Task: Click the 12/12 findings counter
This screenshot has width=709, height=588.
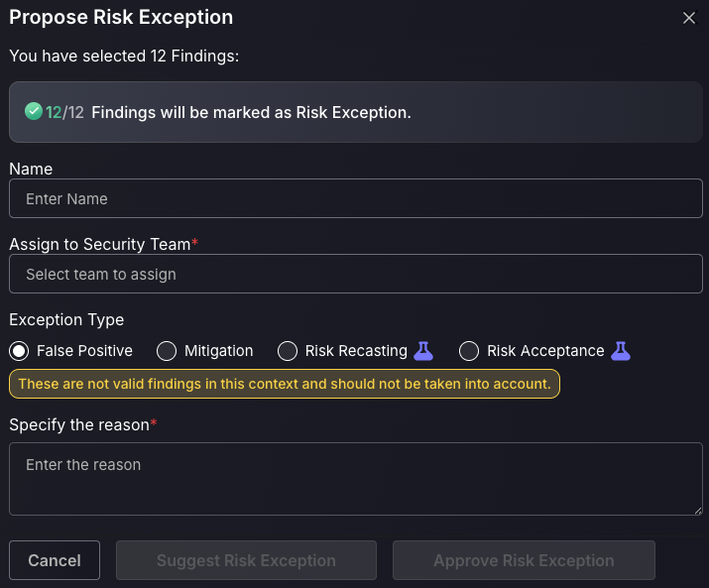Action: pos(64,112)
